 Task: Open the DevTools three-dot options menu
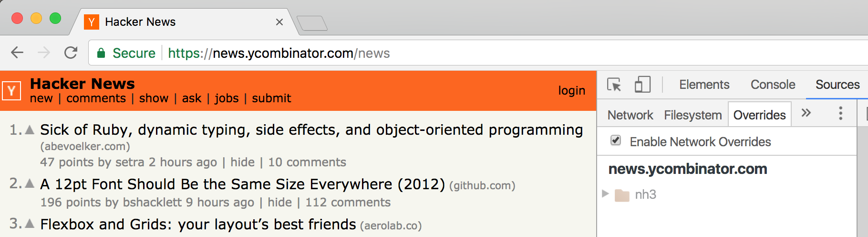(841, 113)
